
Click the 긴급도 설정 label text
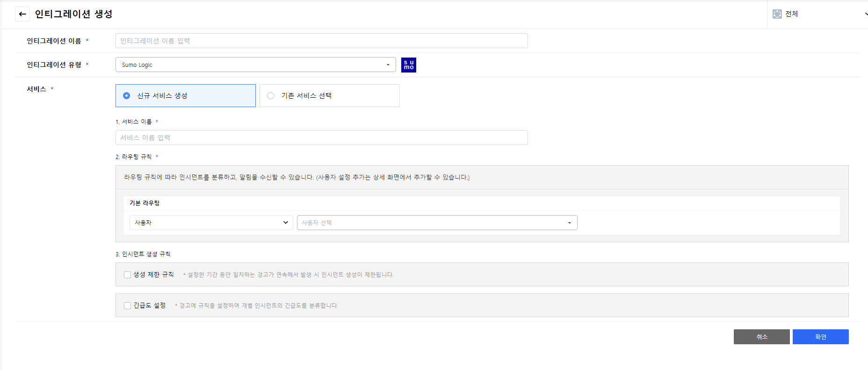tap(150, 305)
